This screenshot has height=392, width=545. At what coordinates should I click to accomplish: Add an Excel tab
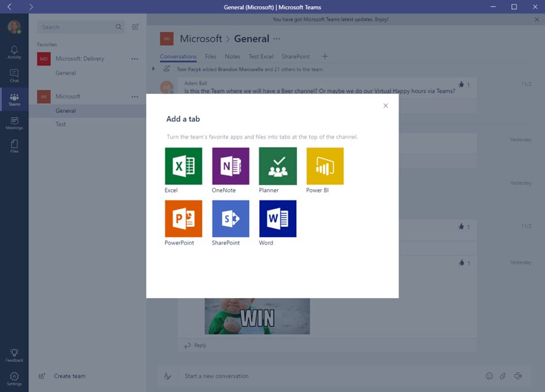(x=184, y=166)
